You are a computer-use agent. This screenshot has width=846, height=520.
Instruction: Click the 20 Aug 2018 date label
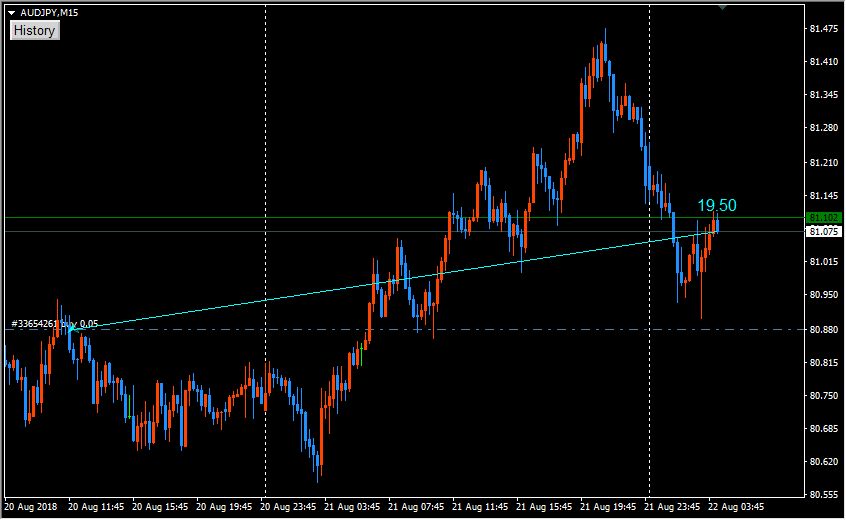tap(31, 507)
